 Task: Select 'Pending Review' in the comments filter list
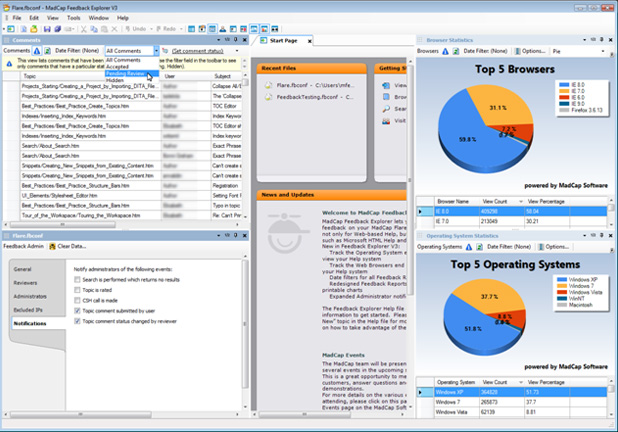click(x=132, y=73)
